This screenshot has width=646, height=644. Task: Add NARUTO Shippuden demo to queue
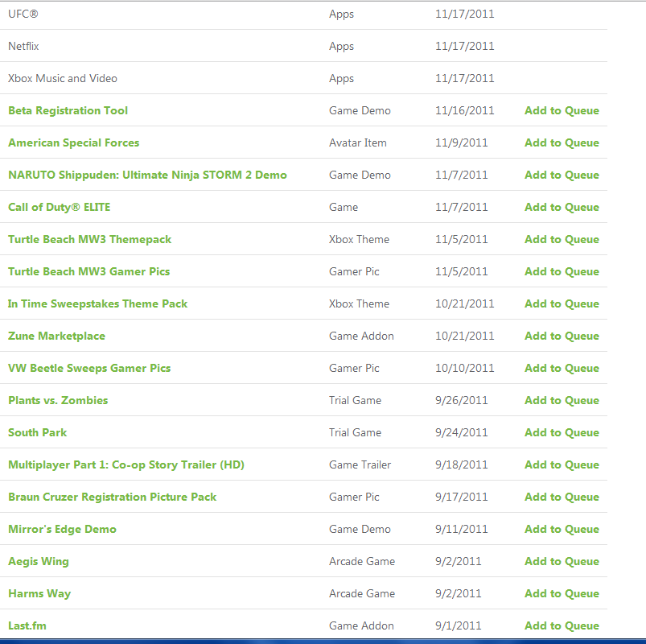click(x=562, y=175)
